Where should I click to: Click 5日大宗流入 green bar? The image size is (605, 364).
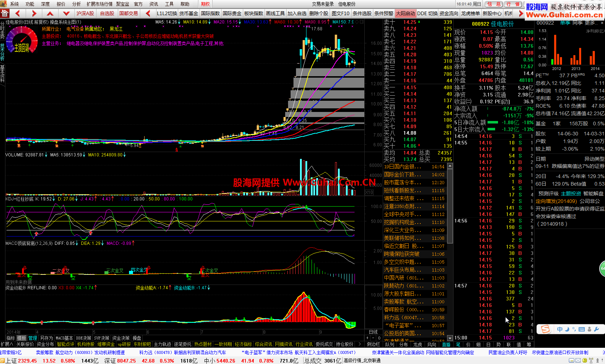pyautogui.click(x=492, y=129)
